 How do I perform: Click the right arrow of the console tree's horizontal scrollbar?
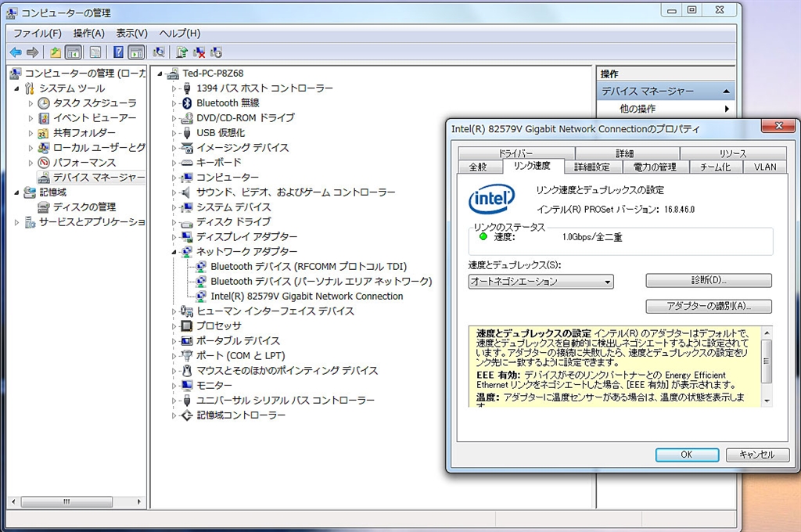tap(139, 501)
